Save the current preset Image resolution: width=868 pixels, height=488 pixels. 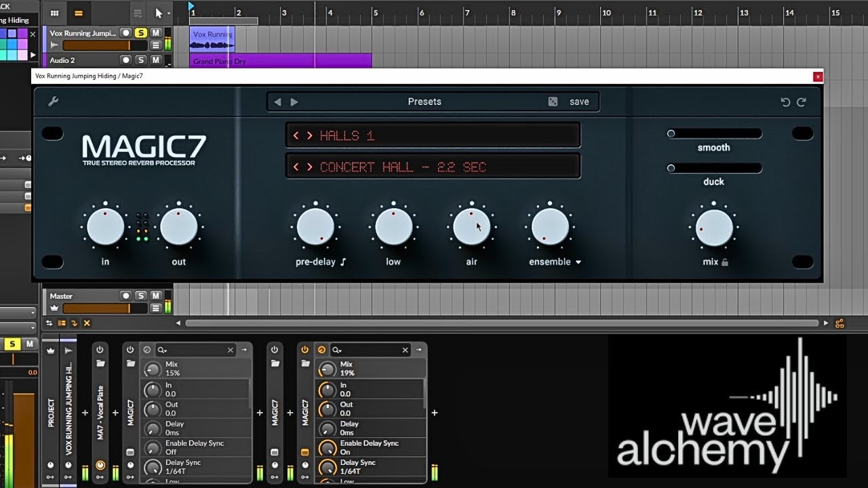pyautogui.click(x=579, y=102)
